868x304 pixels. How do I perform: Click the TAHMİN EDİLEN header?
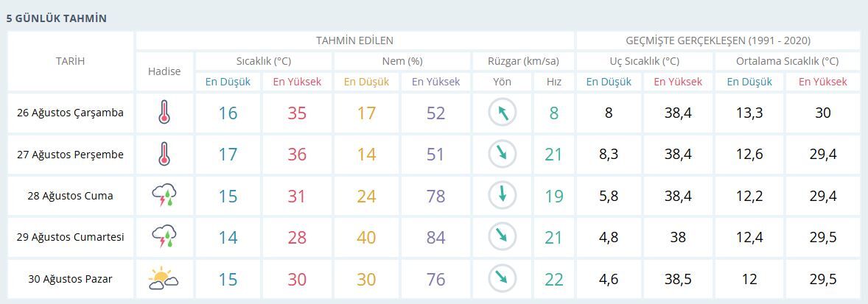tap(355, 40)
